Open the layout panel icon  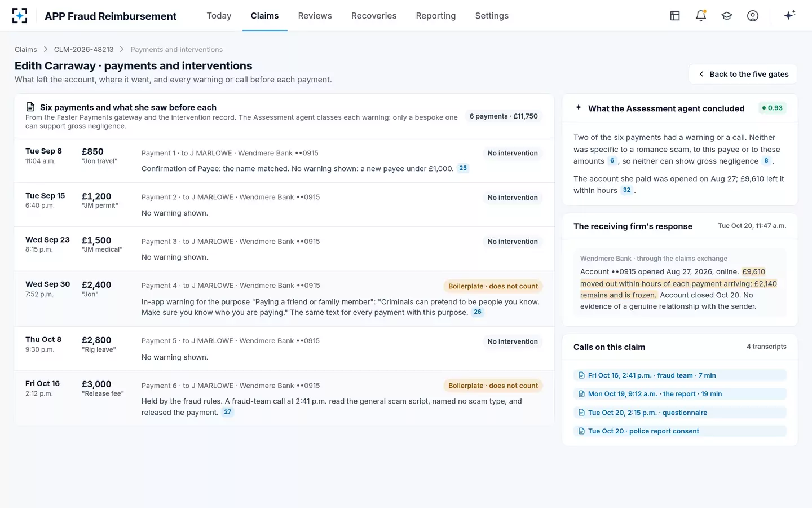coord(675,16)
